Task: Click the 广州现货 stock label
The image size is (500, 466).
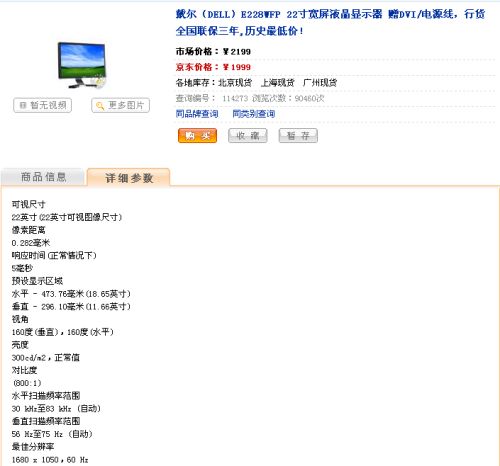Action: 320,83
